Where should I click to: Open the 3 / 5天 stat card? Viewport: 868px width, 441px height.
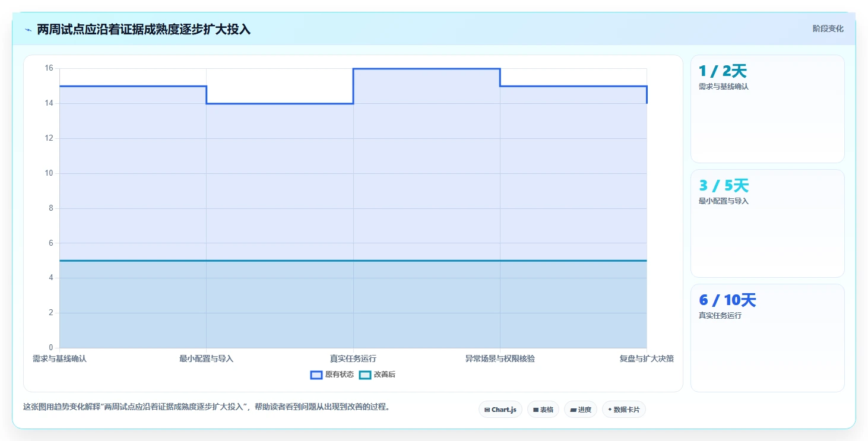[767, 223]
